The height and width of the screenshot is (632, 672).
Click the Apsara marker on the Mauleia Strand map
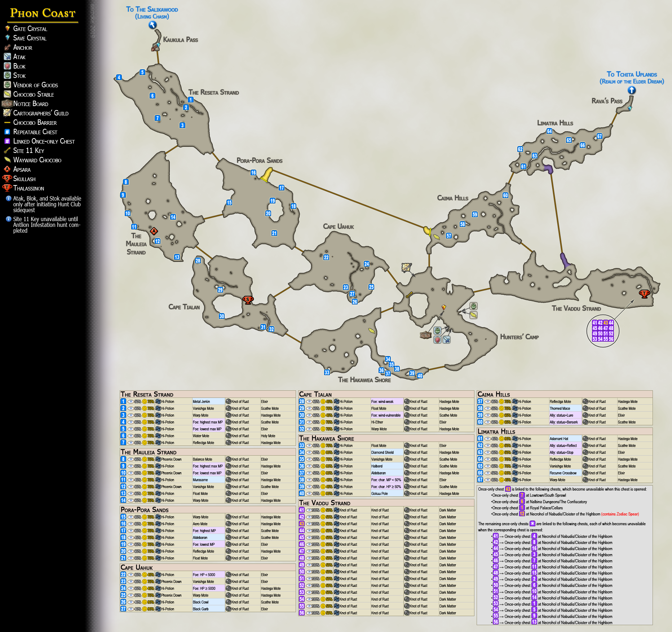(154, 231)
